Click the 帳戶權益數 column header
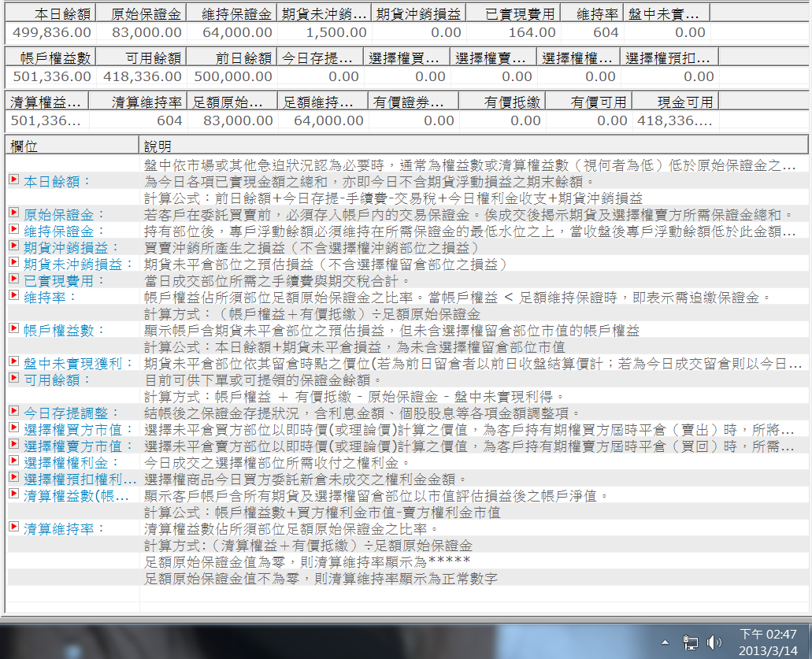Image resolution: width=812 pixels, height=659 pixels. (x=50, y=57)
